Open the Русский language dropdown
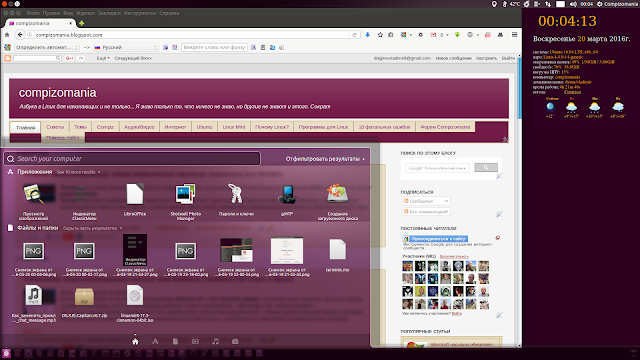Image resolution: width=640 pixels, height=360 pixels. coord(126,47)
